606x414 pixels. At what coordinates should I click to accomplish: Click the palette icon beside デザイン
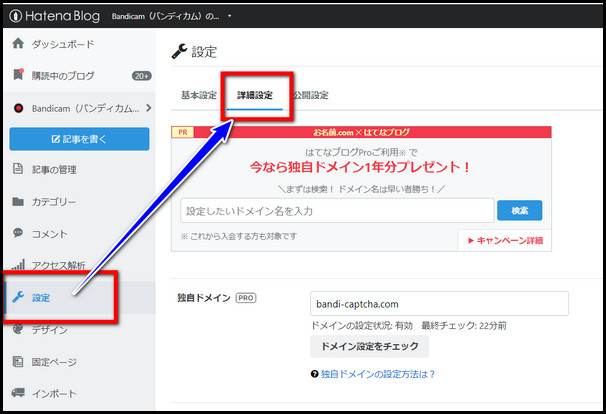coord(18,329)
